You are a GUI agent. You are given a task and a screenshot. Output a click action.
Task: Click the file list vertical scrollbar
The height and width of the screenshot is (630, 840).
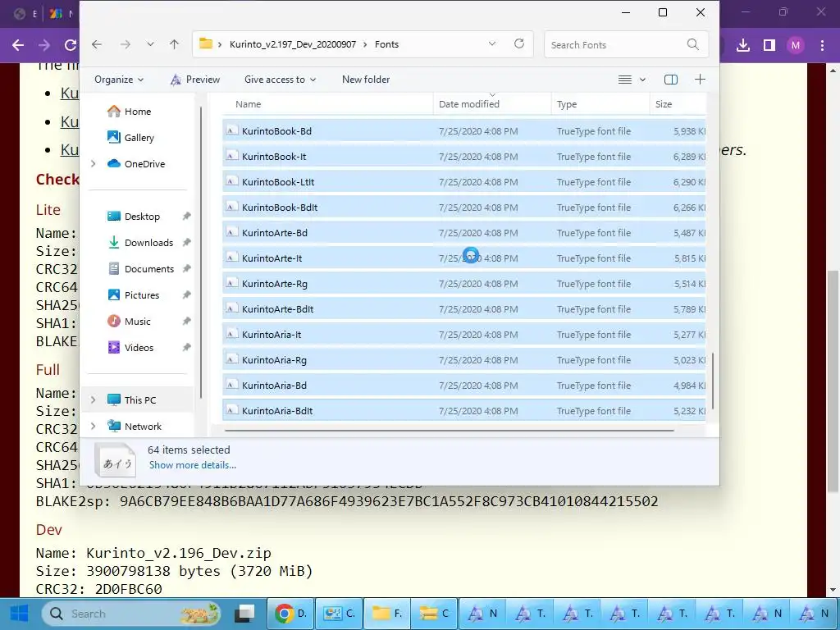tap(713, 381)
